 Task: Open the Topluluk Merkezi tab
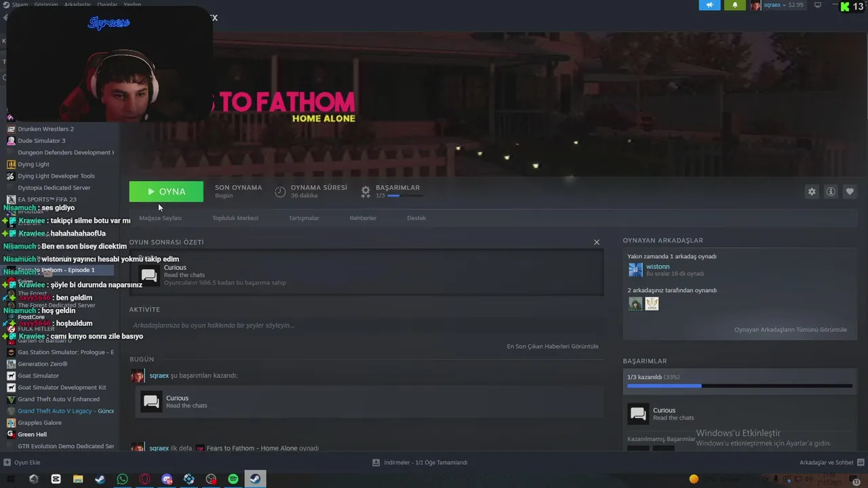[235, 218]
